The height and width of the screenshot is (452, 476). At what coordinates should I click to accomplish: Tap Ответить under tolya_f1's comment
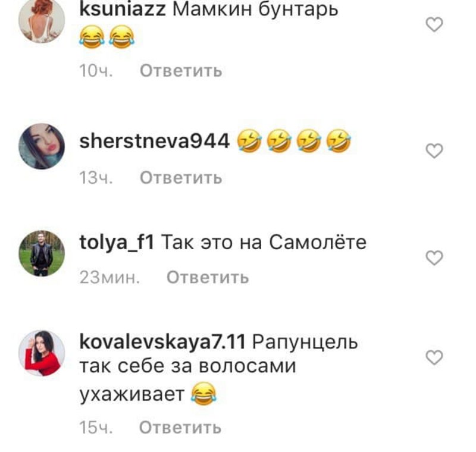point(208,277)
